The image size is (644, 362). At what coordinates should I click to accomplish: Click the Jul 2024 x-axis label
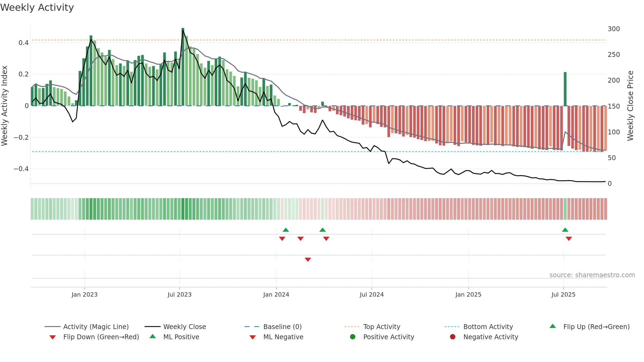click(372, 294)
